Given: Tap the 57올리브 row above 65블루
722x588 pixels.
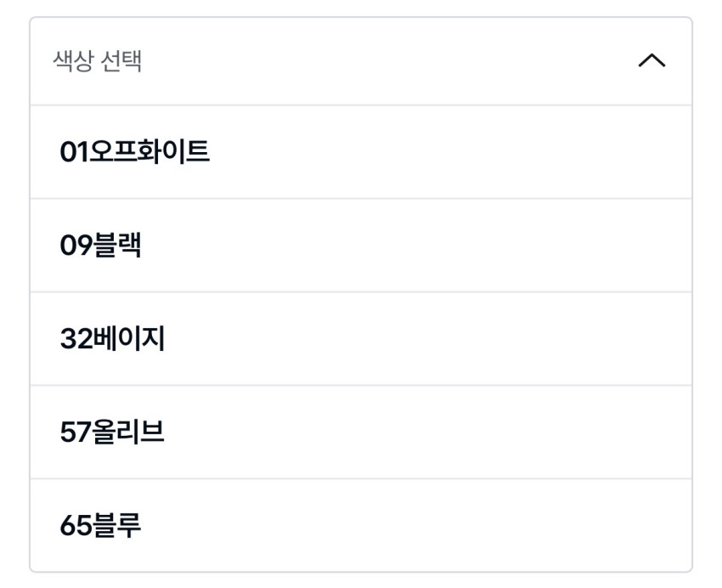Looking at the screenshot, I should tap(113, 433).
